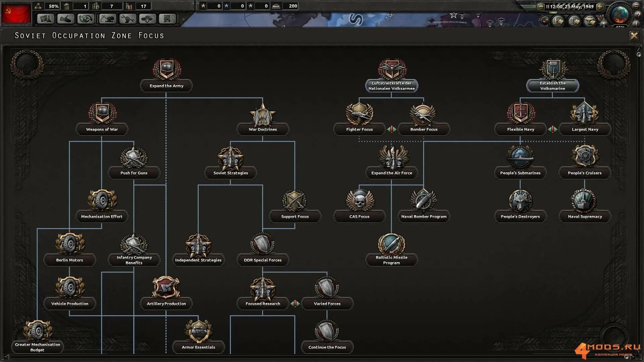
Task: Click the Largest Navy label button
Action: pos(585,129)
